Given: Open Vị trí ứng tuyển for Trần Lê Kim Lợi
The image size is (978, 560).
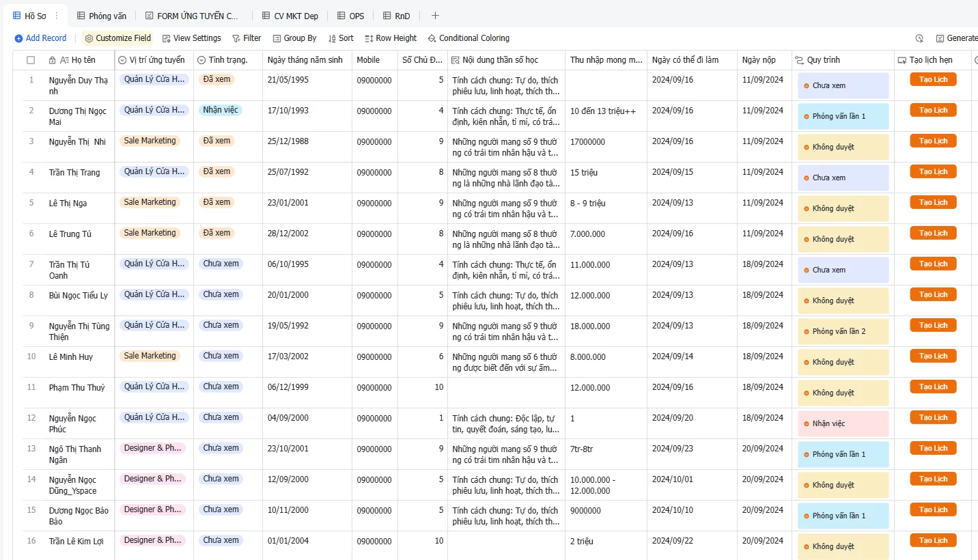Looking at the screenshot, I should click(154, 540).
